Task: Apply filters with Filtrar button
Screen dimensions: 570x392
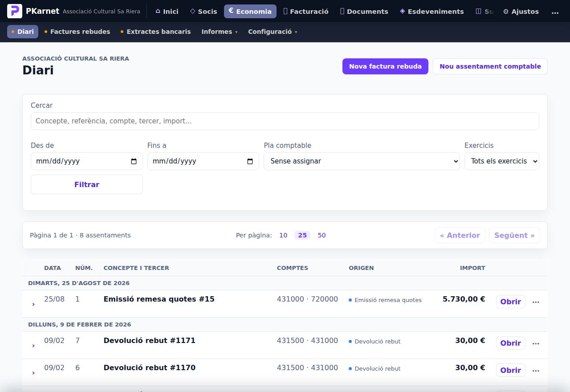Action: 87,184
